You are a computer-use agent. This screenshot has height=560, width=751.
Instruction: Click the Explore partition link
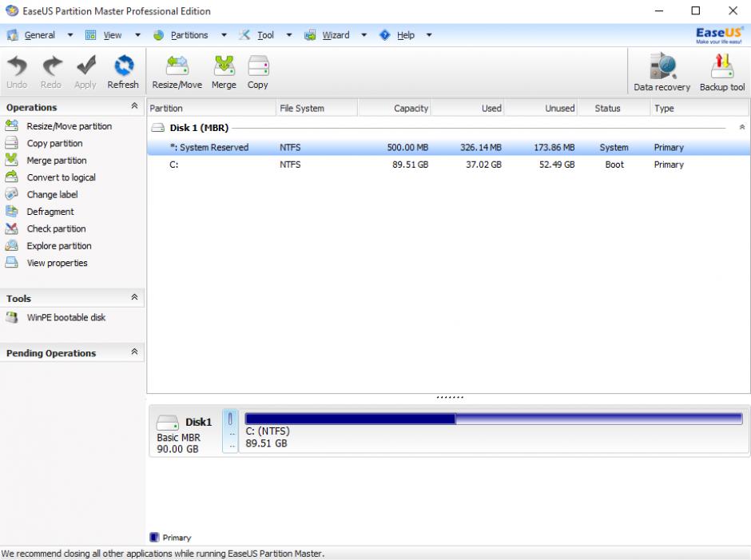point(59,246)
